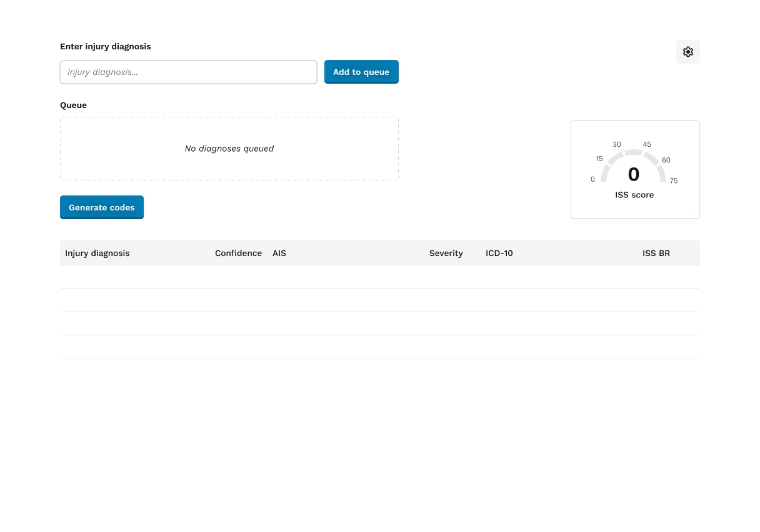Click the 75 mark on ISS gauge
760x532 pixels.
point(673,180)
